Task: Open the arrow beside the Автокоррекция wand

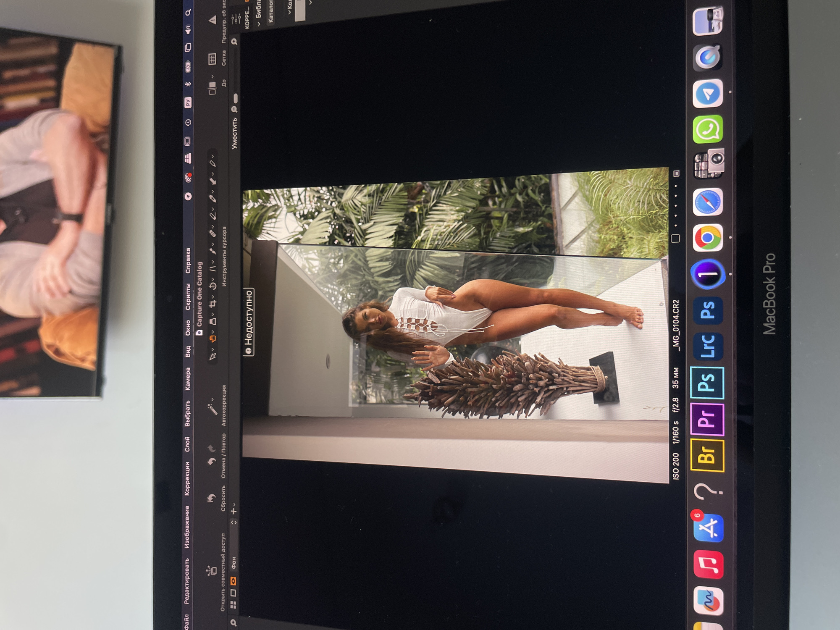Action: click(x=213, y=399)
